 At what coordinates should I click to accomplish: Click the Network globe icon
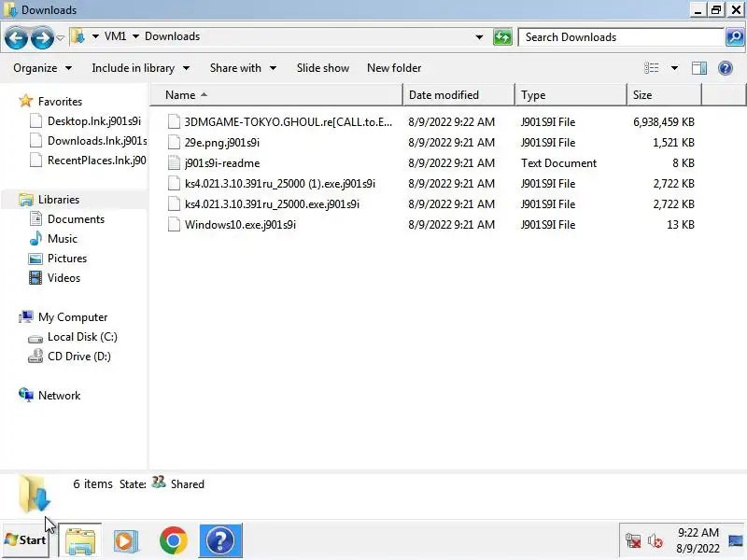(x=26, y=395)
